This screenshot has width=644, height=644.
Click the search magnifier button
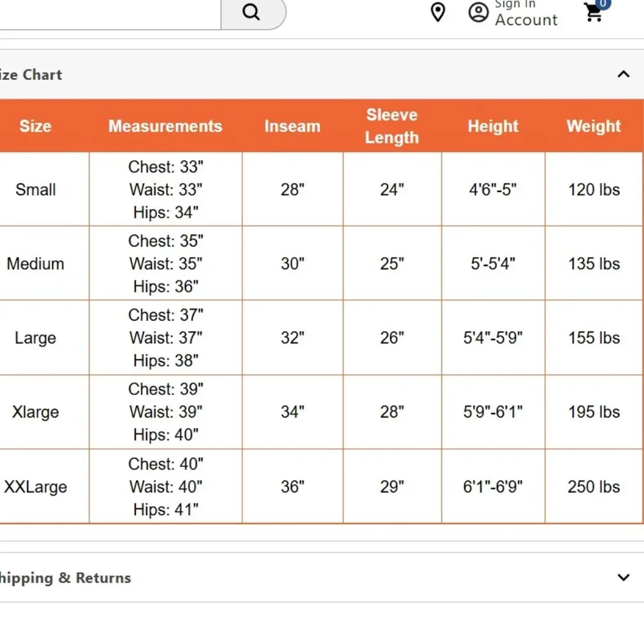point(252,12)
